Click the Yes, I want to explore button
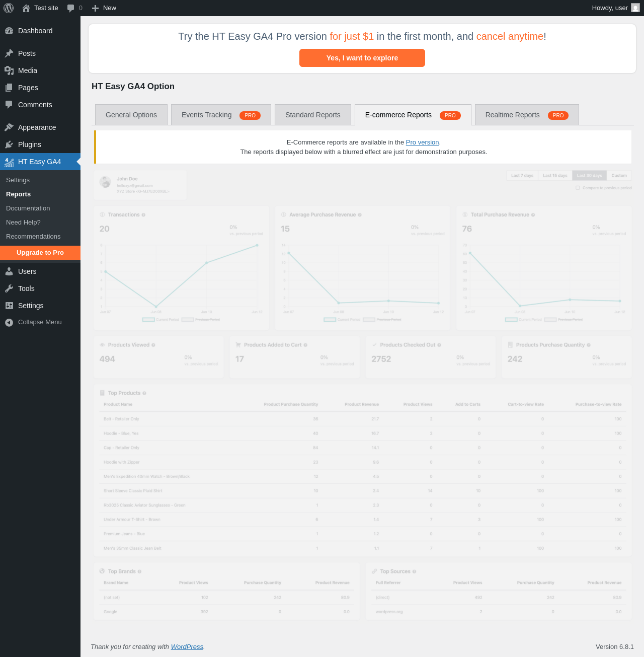This screenshot has width=644, height=657. click(362, 58)
